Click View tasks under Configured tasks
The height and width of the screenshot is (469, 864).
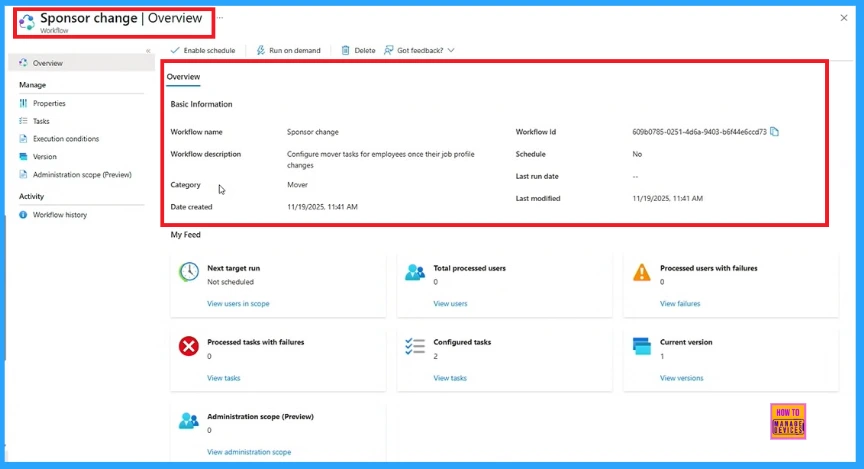[450, 378]
